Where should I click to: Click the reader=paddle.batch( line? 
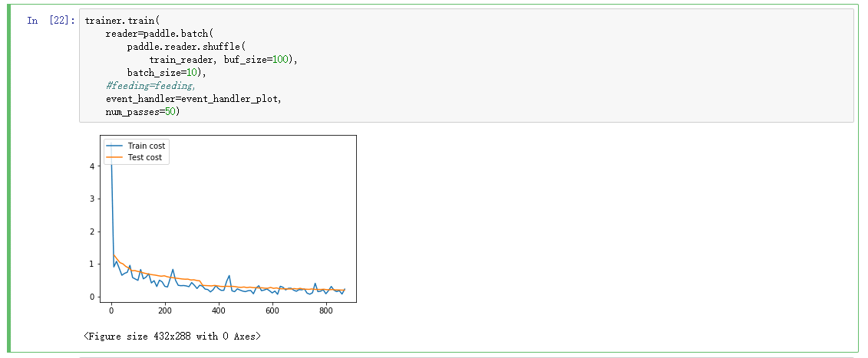(x=159, y=33)
